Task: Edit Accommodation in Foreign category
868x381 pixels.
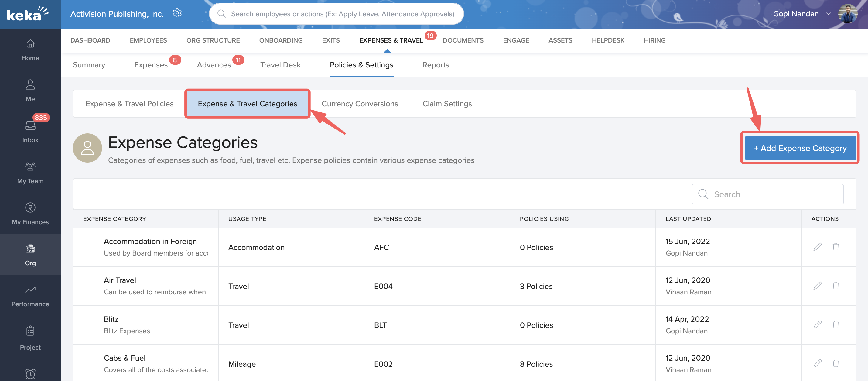Action: click(x=817, y=247)
